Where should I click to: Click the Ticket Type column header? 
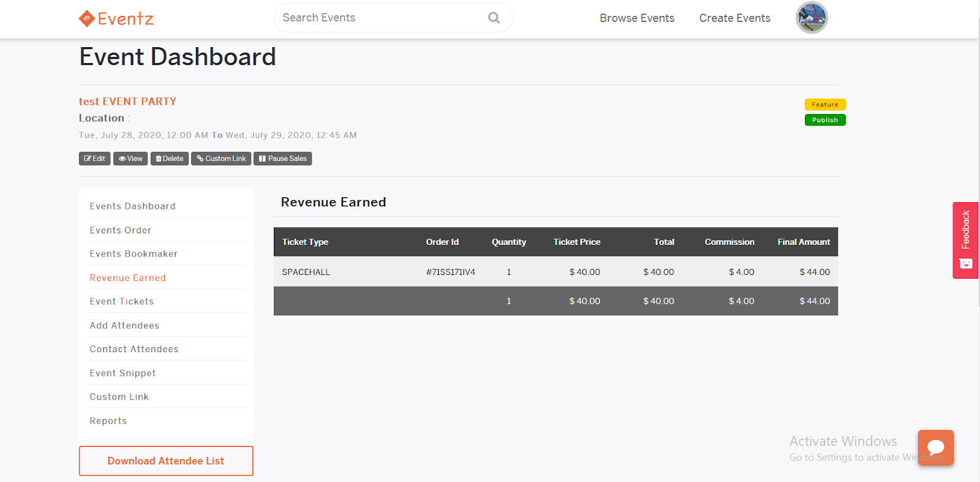pos(305,242)
